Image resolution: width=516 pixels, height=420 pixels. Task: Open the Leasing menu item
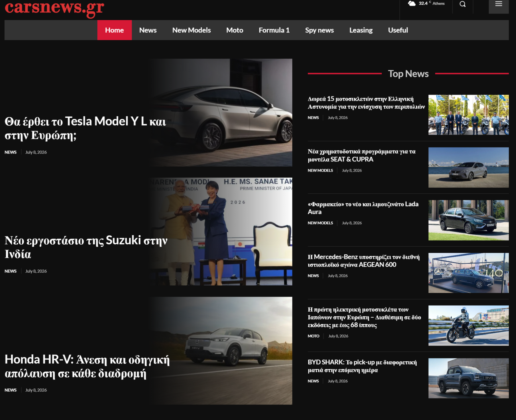361,30
